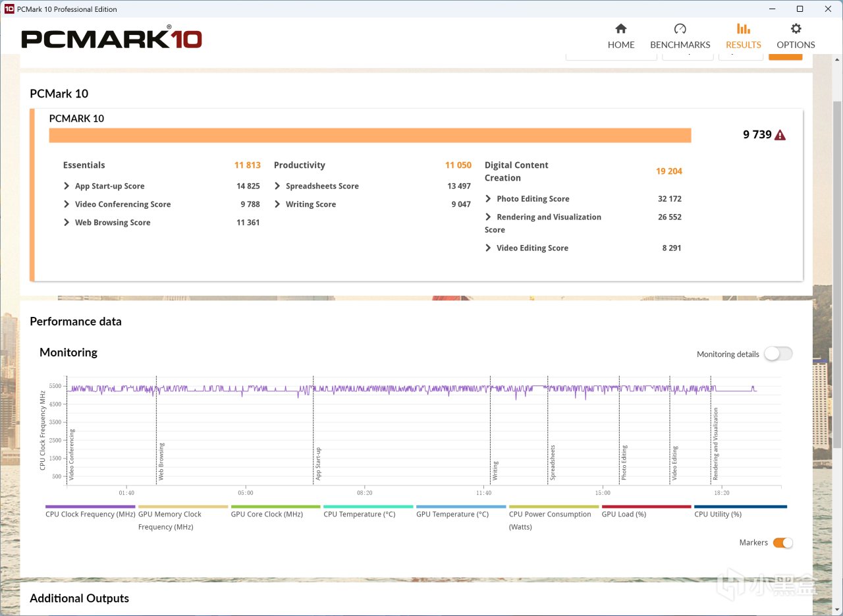Click the PCMark 10 title bar app icon
Screen dimensions: 843x616
[x=9, y=9]
